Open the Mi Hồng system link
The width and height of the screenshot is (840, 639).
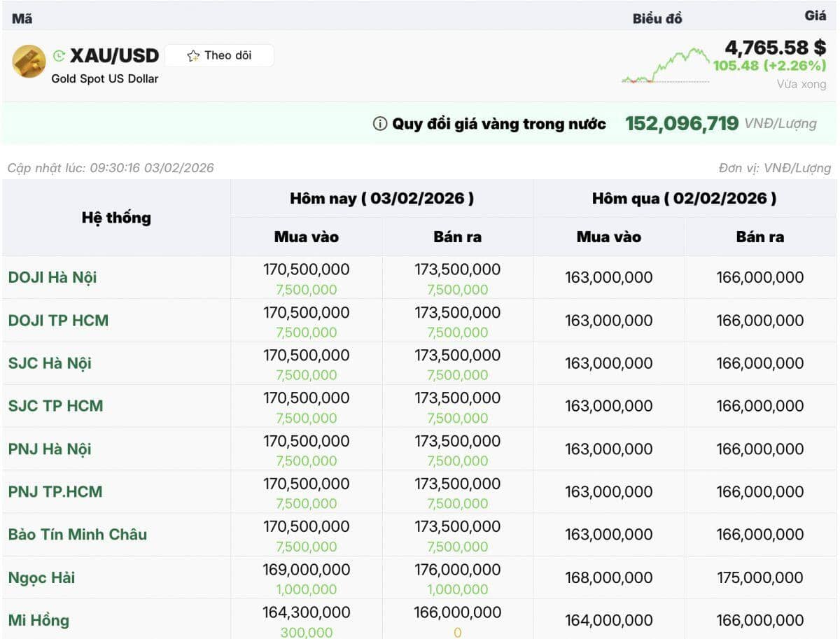coord(38,620)
